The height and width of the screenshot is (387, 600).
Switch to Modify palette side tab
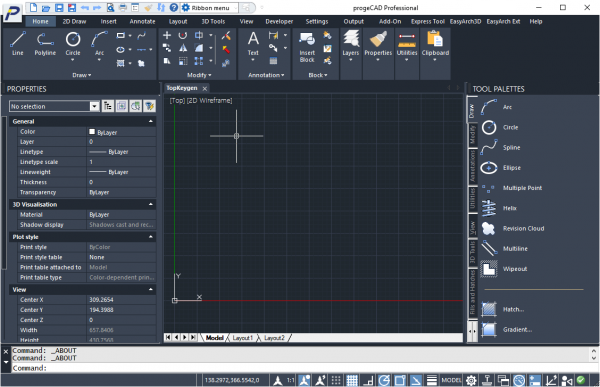(x=472, y=135)
